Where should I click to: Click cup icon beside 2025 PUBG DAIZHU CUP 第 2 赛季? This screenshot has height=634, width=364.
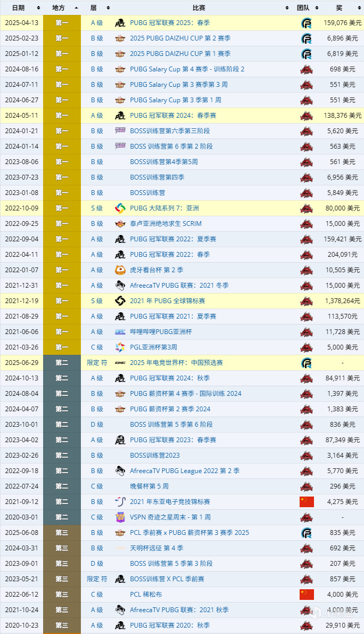[120, 38]
